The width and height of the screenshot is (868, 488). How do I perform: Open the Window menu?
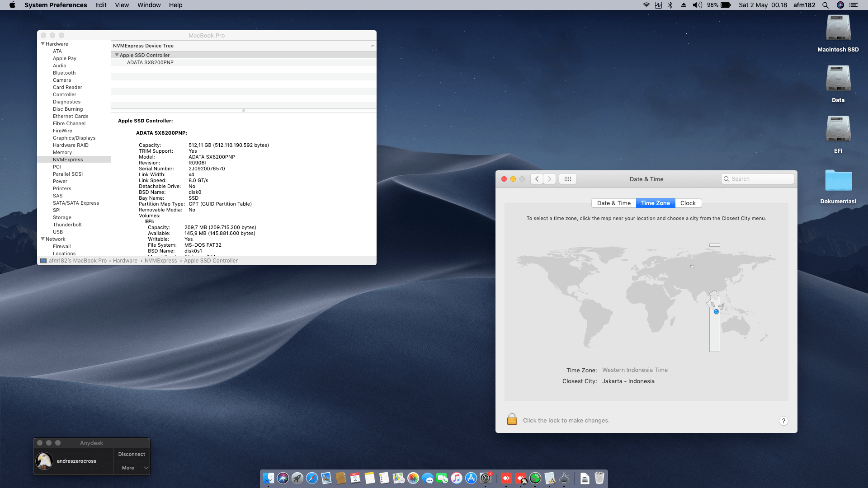[149, 5]
